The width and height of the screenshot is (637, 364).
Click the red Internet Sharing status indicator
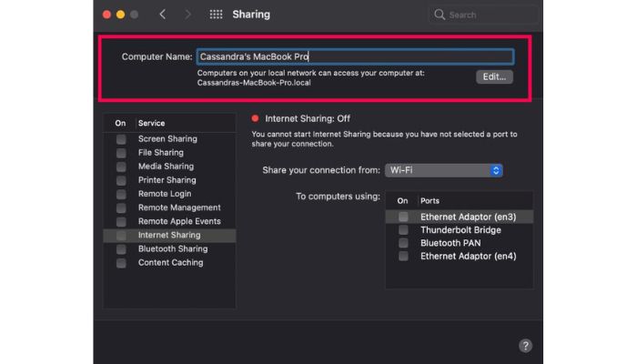(x=256, y=118)
